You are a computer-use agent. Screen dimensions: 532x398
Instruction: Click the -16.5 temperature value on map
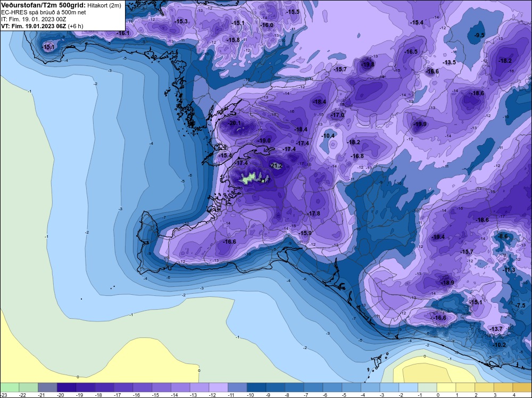point(411,52)
